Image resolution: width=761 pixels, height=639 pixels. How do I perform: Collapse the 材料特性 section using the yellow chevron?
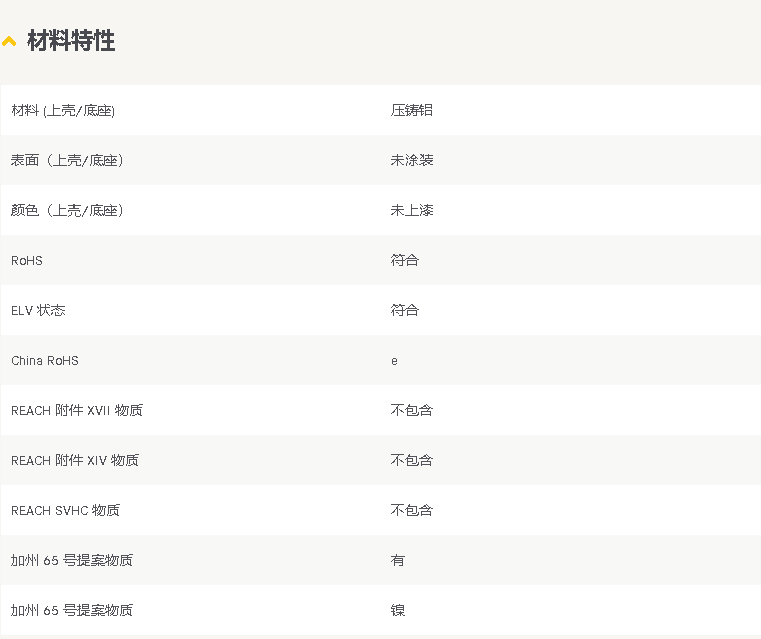pyautogui.click(x=9, y=42)
